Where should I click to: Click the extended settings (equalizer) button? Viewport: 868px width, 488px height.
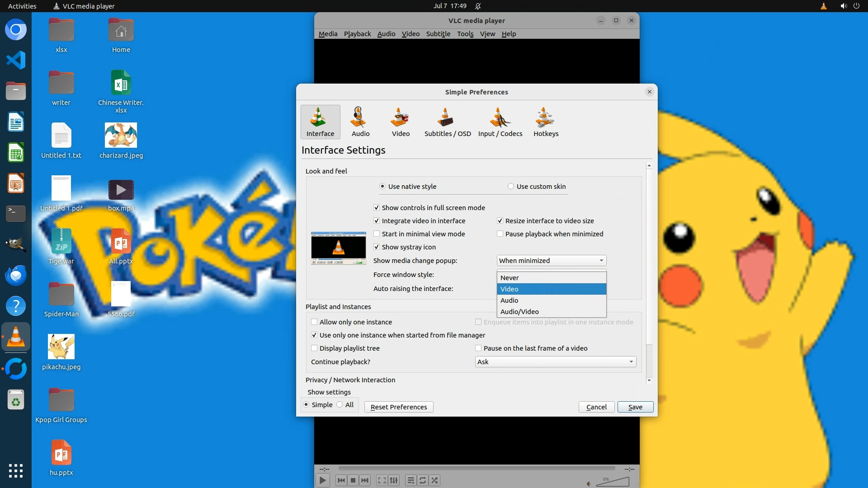[x=394, y=480]
